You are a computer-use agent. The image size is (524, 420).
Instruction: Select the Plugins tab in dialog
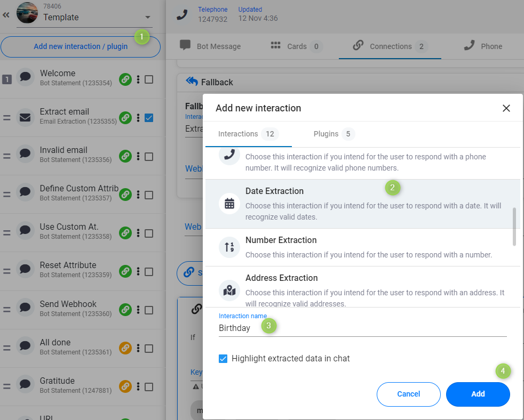tap(334, 134)
